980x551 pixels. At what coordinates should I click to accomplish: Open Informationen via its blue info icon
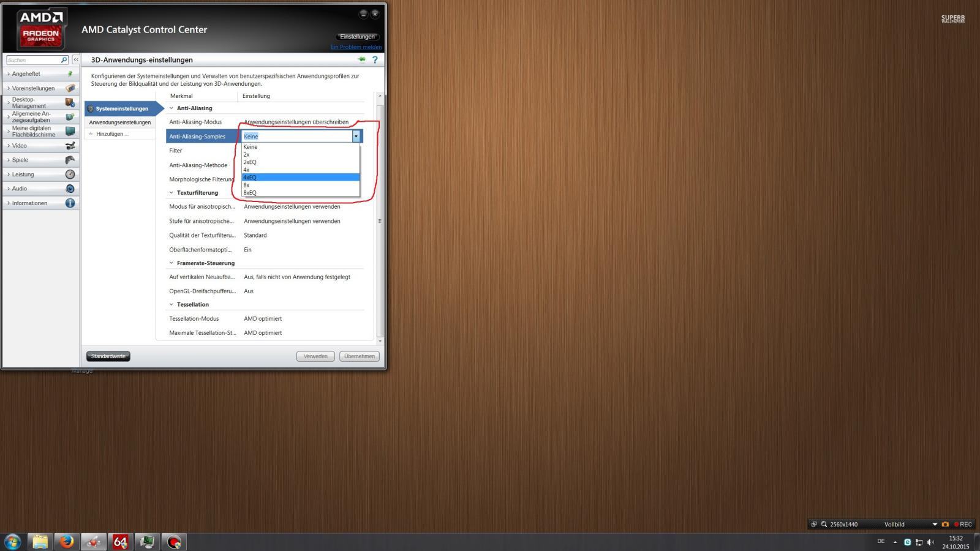pyautogui.click(x=70, y=203)
